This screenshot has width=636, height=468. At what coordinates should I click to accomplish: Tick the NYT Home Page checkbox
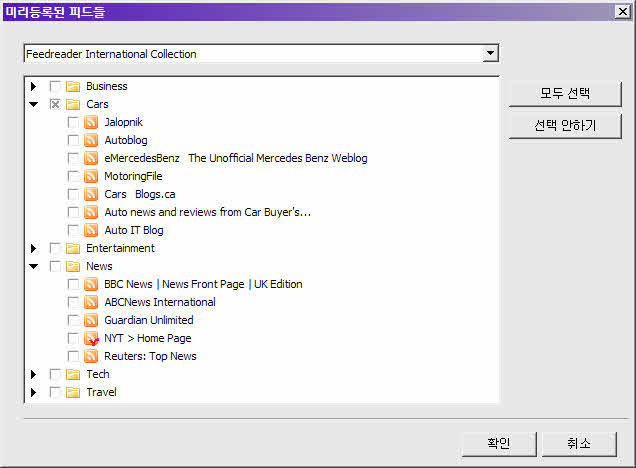[x=73, y=338]
